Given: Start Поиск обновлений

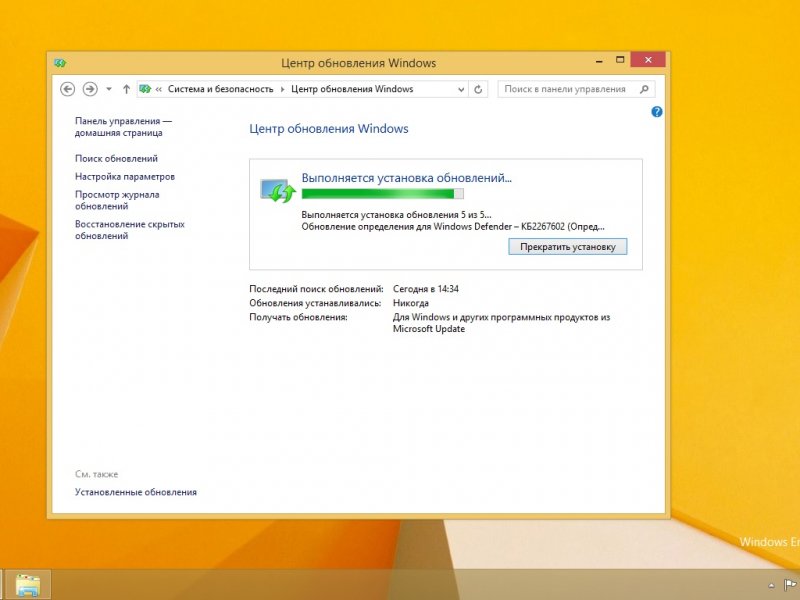Looking at the screenshot, I should [116, 159].
